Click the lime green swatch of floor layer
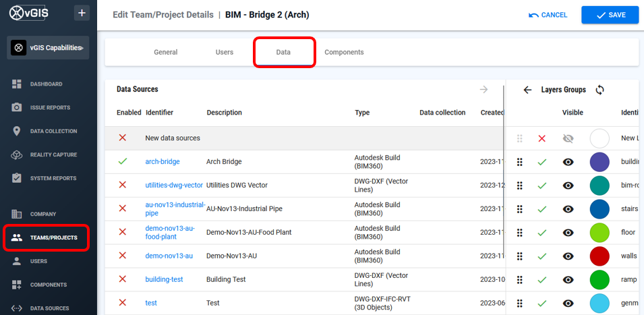Viewport: 644px width, 315px height. tap(599, 233)
